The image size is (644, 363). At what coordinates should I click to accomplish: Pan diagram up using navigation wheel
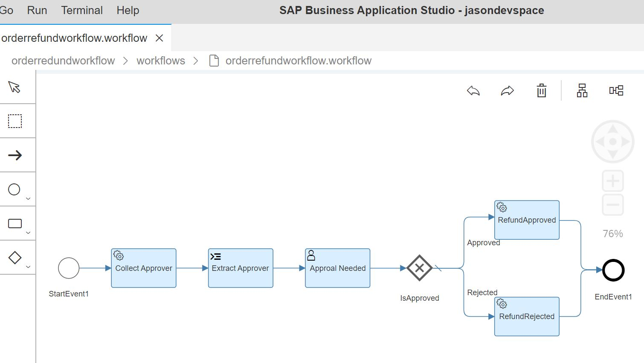(613, 129)
